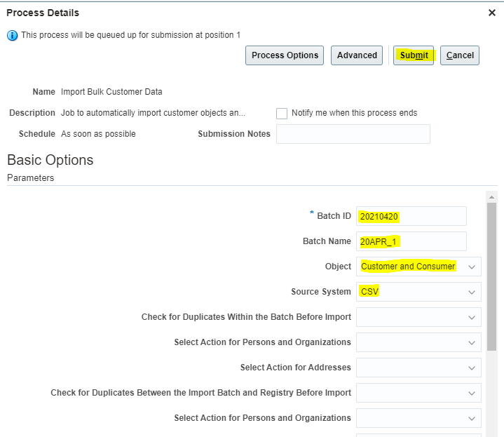Click the scrollbar up arrow
Viewport: 504px width, 437px height.
point(491,197)
